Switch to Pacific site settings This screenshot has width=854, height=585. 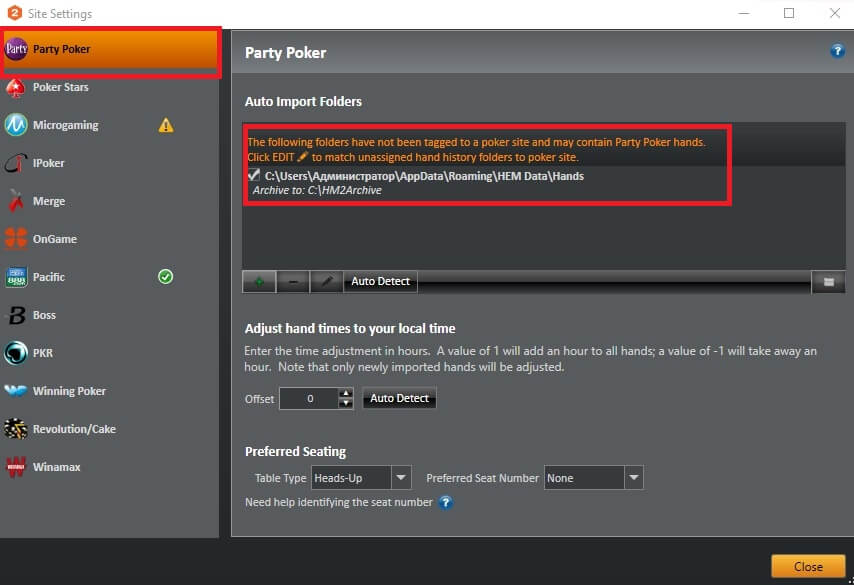[109, 277]
